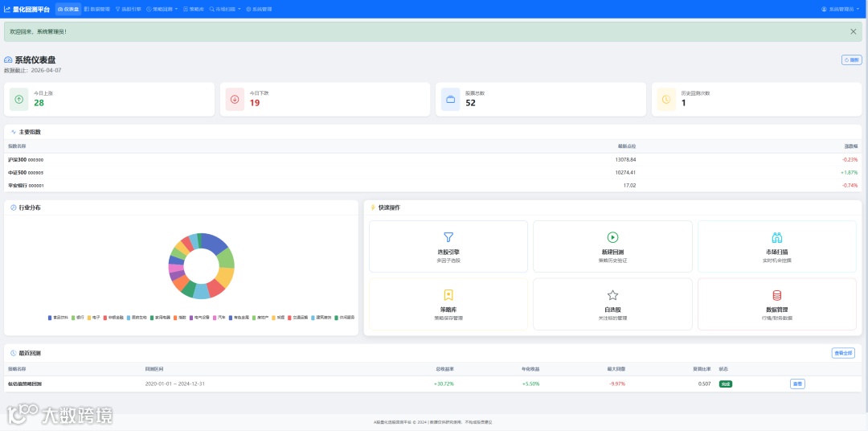
Task: Click the 量化回测平台 chart logo icon
Action: pos(7,10)
